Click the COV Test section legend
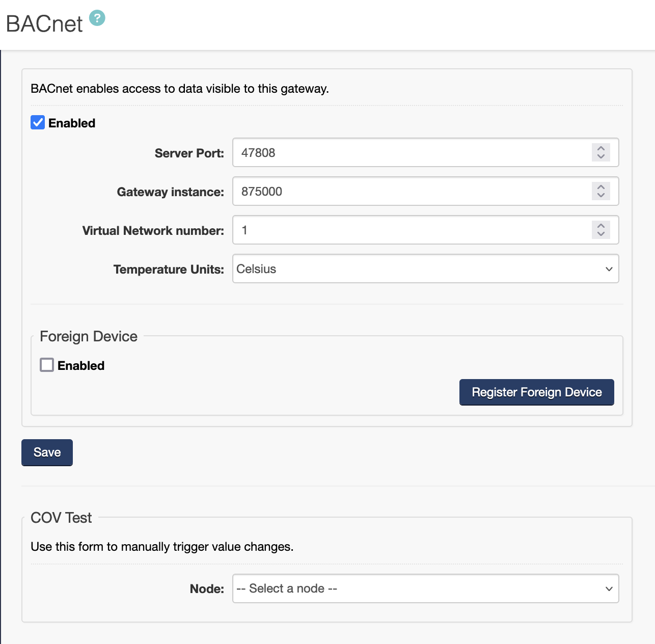The width and height of the screenshot is (655, 644). (x=61, y=518)
